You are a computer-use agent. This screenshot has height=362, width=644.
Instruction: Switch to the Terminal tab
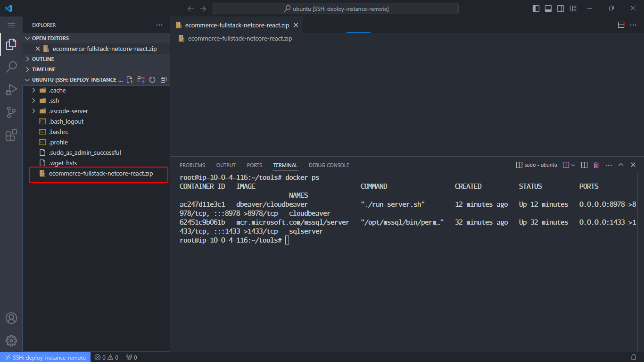(286, 165)
